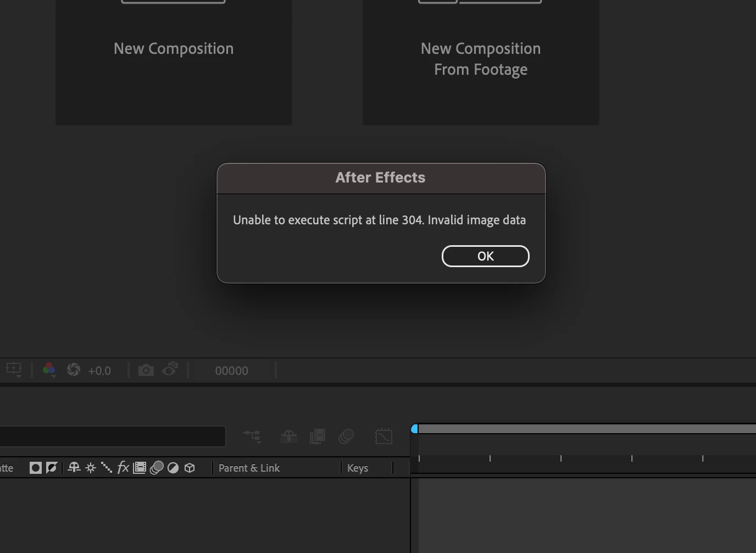The height and width of the screenshot is (553, 756).
Task: Click the Collapse Transformations sun icon
Action: click(91, 468)
